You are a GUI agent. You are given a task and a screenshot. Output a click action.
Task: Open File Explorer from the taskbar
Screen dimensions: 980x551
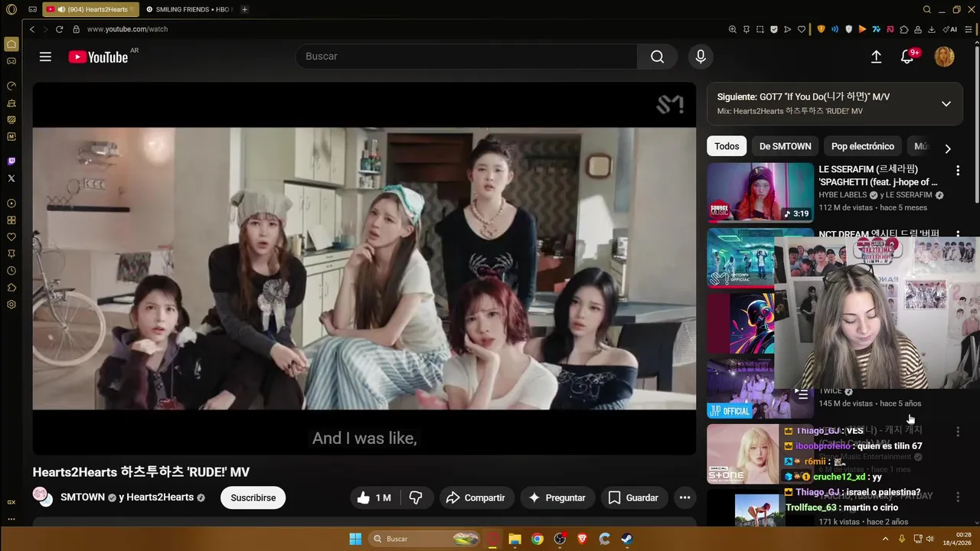(514, 539)
